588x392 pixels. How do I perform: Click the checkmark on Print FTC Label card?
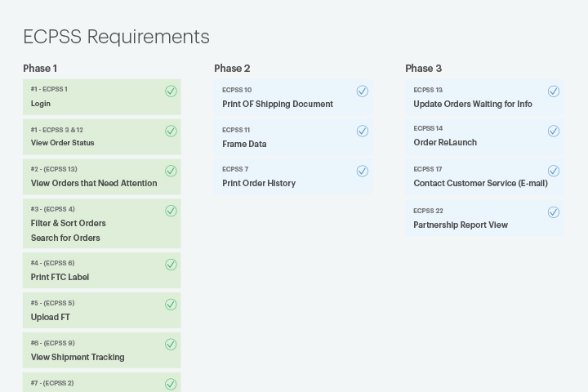(171, 265)
